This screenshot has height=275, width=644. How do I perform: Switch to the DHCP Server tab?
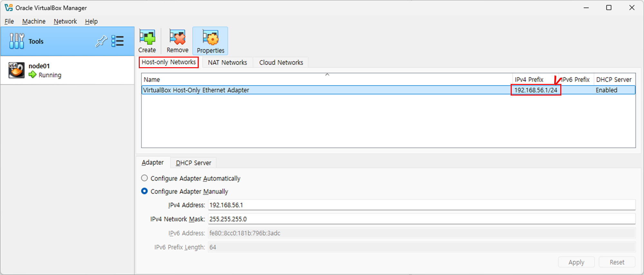[194, 163]
